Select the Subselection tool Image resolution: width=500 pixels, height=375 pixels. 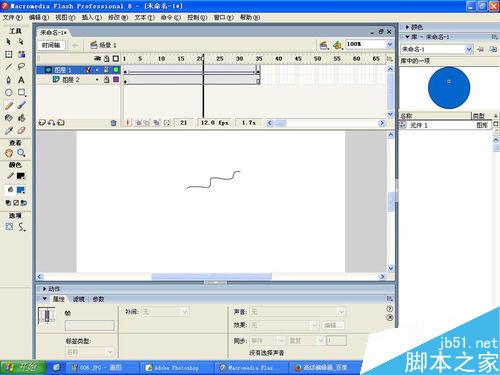(x=21, y=42)
